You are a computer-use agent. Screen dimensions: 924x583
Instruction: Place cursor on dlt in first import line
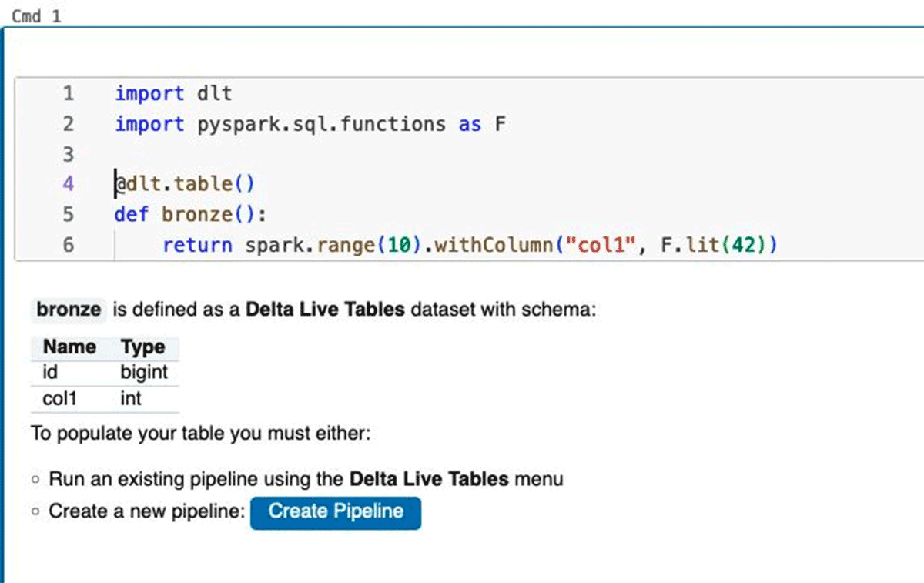point(215,94)
